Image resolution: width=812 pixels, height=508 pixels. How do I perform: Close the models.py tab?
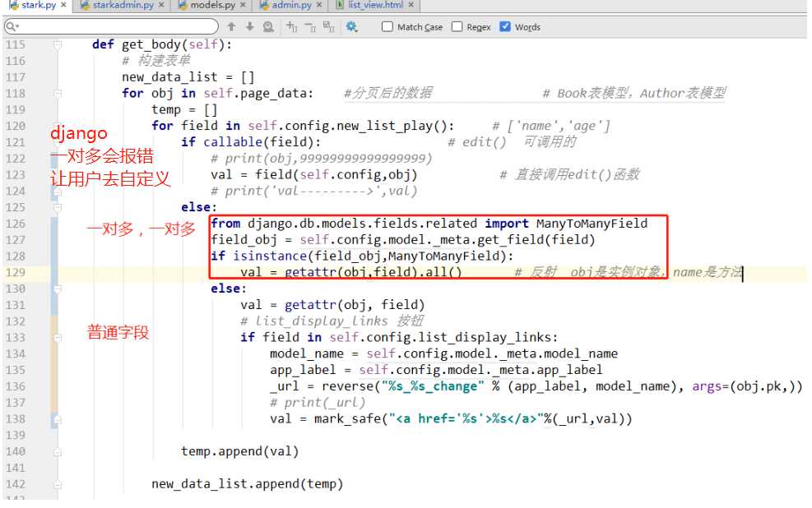(x=244, y=5)
